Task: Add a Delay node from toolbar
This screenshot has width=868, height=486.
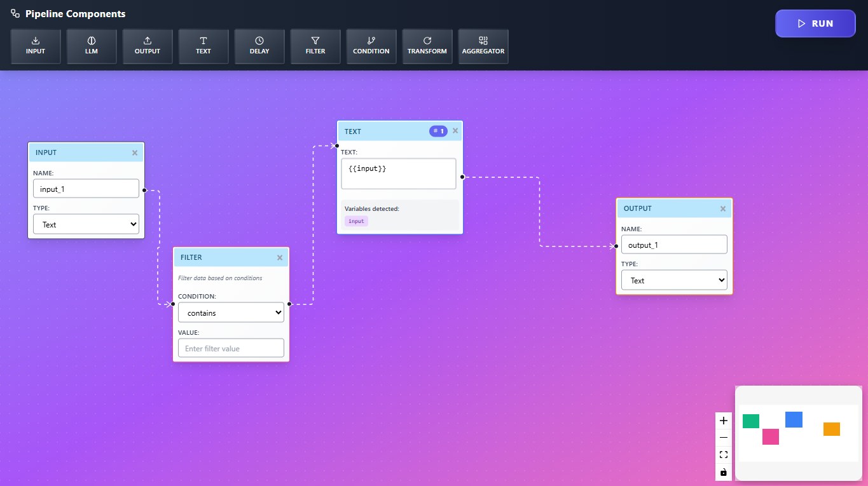Action: [x=259, y=46]
